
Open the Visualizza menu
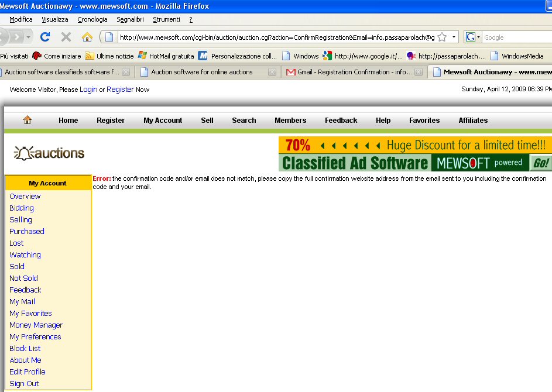[x=55, y=19]
